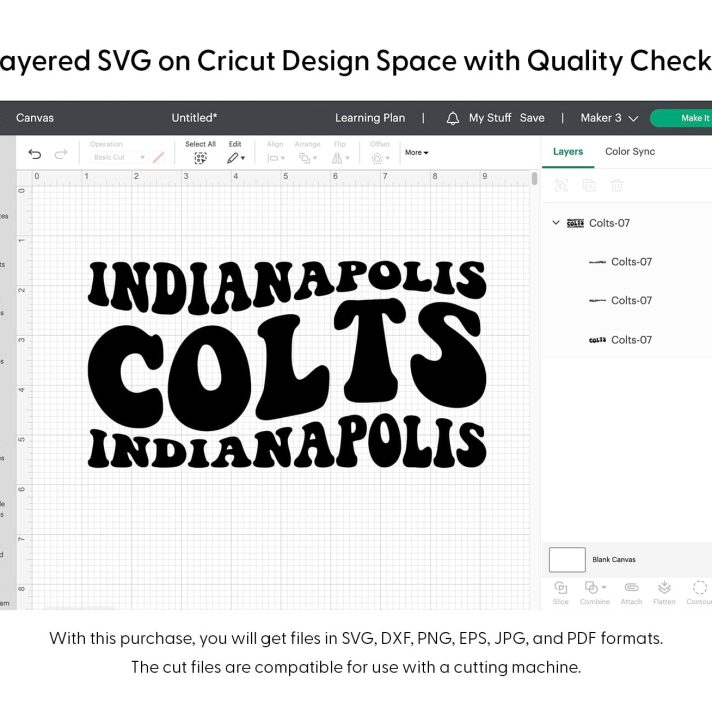Open the Align dropdown arrow
Image resolution: width=712 pixels, height=712 pixels.
click(x=283, y=158)
